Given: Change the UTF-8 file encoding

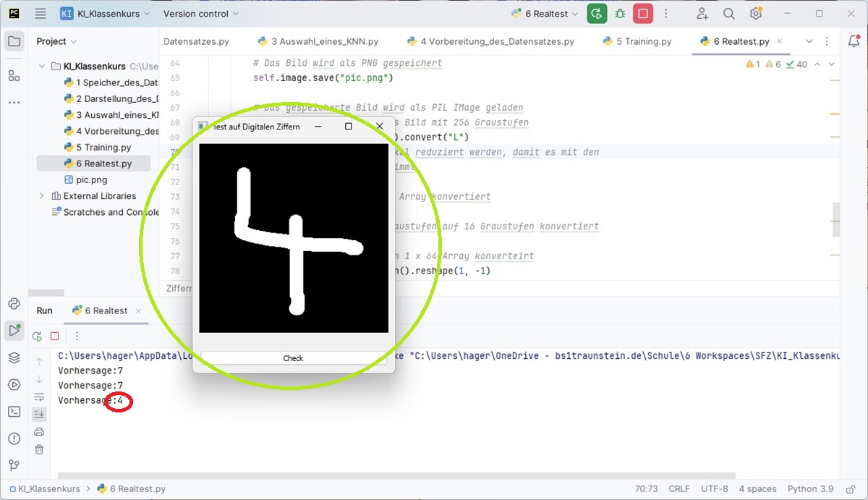Looking at the screenshot, I should (x=714, y=488).
